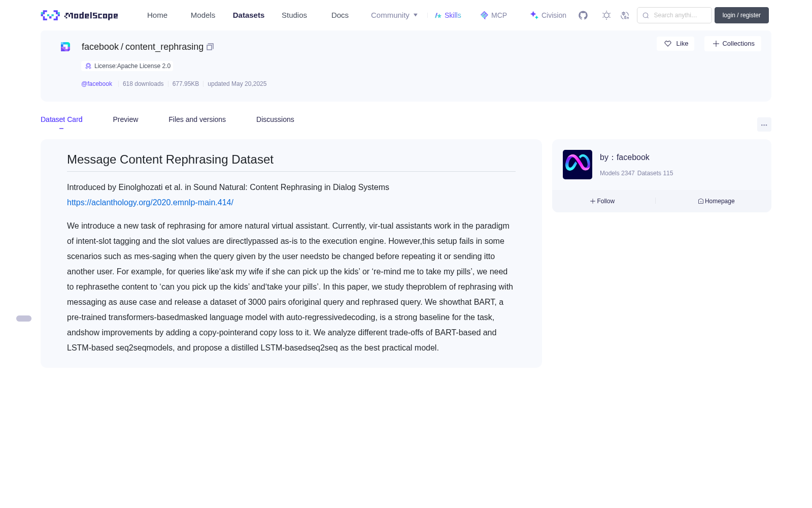Copy dataset name with the copy icon
The image size is (812, 508).
coord(210,47)
